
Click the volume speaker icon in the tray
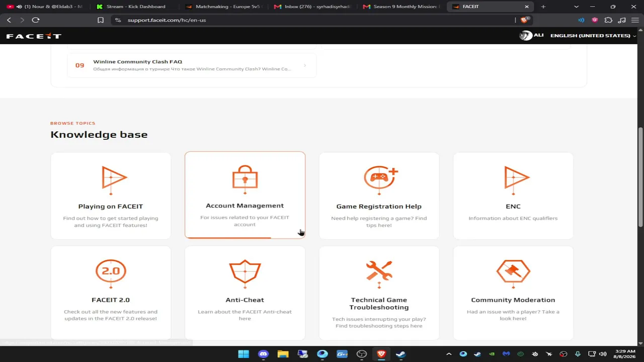603,354
